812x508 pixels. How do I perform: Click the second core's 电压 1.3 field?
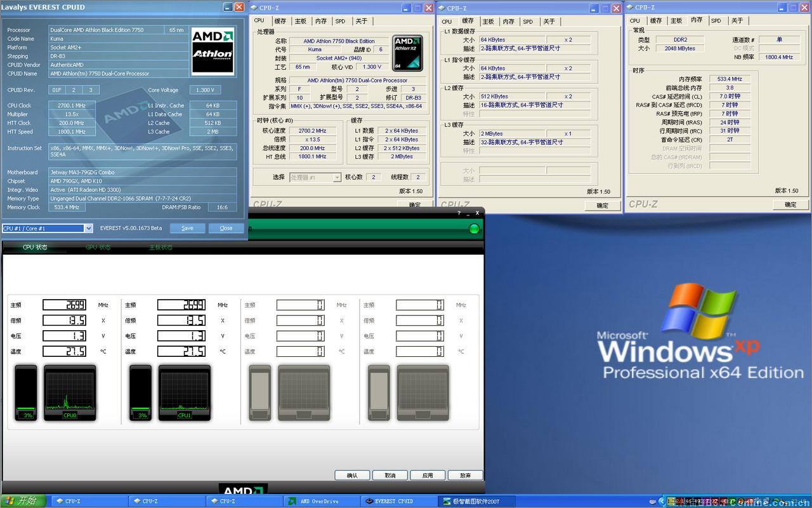(x=181, y=336)
